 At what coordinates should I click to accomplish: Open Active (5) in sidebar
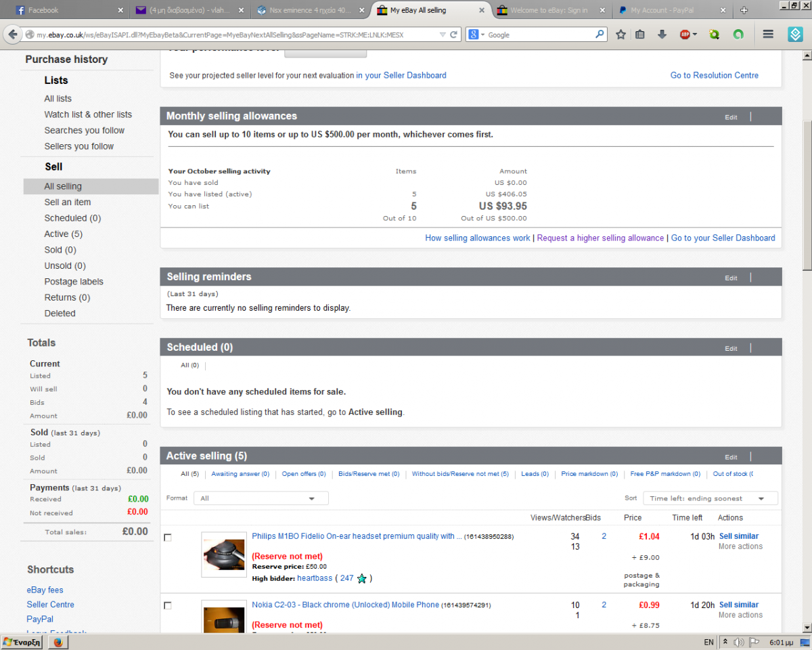pyautogui.click(x=64, y=234)
